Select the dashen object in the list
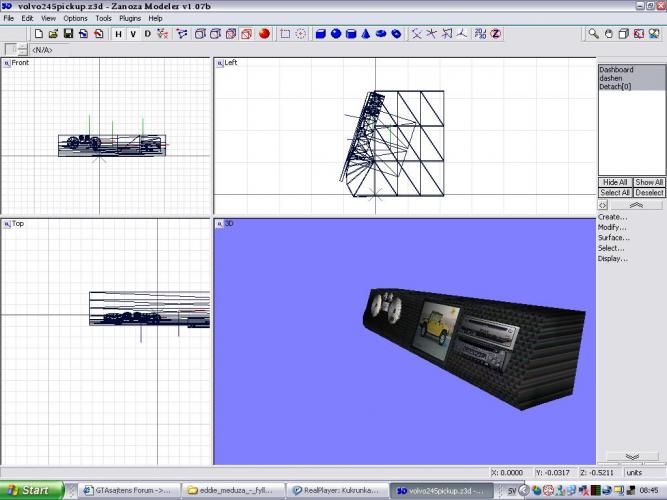Screen dimensions: 667x500 point(611,78)
